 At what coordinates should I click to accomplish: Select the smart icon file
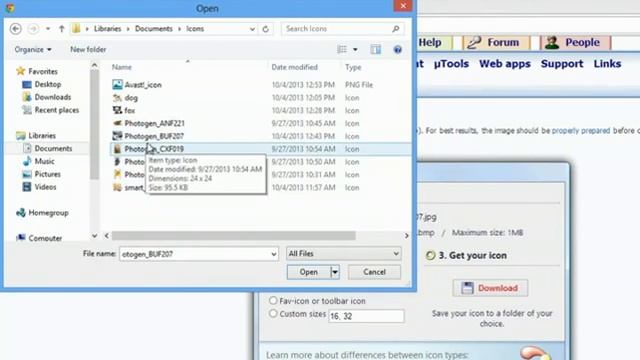(x=133, y=187)
